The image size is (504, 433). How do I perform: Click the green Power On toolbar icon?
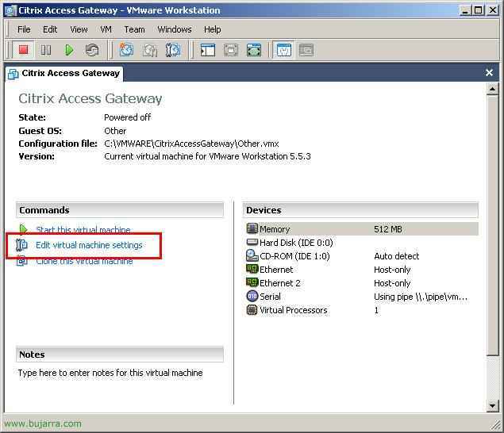[x=69, y=50]
